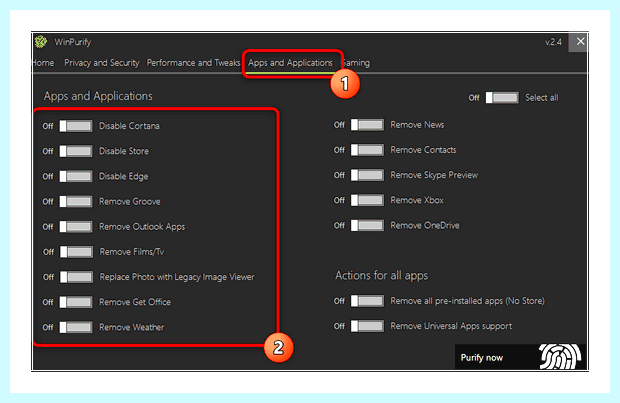Image resolution: width=620 pixels, height=403 pixels.
Task: Turn on Remove Xbox toggle
Action: pos(367,200)
